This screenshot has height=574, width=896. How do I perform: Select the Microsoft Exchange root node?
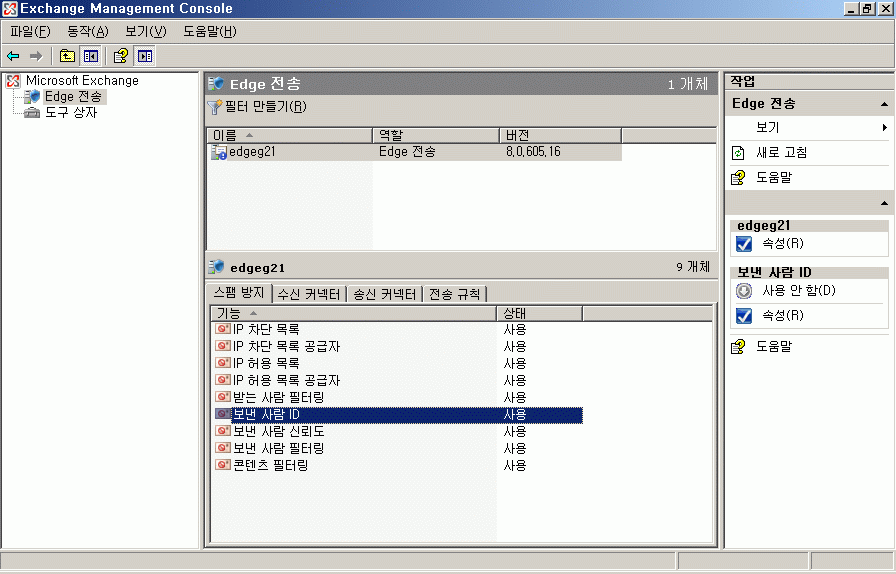click(82, 81)
